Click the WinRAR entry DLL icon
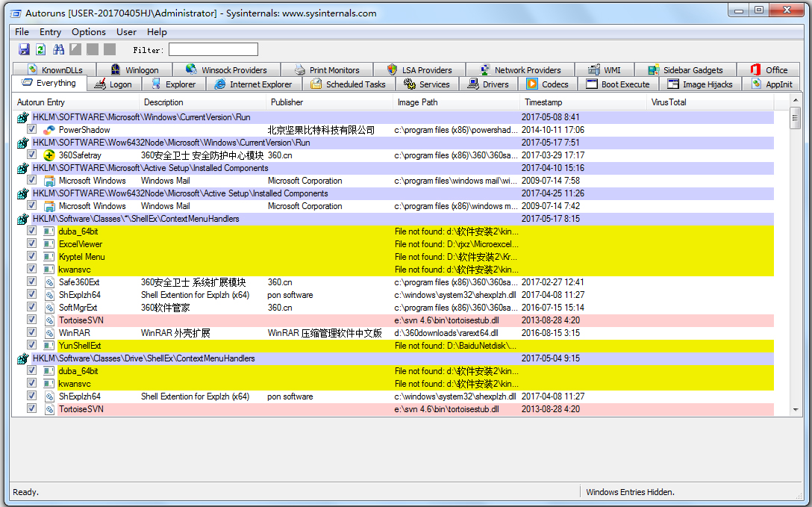This screenshot has height=507, width=812. tap(49, 333)
